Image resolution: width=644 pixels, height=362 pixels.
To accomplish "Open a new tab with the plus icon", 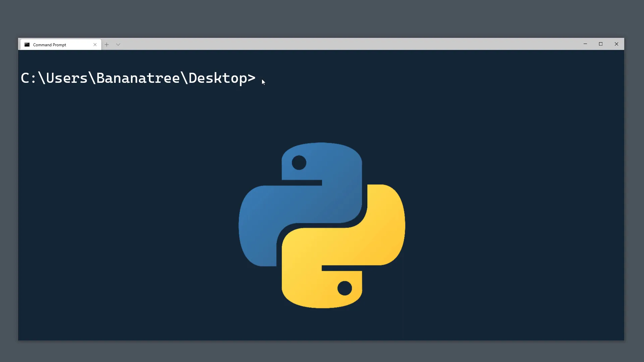I will pyautogui.click(x=107, y=44).
